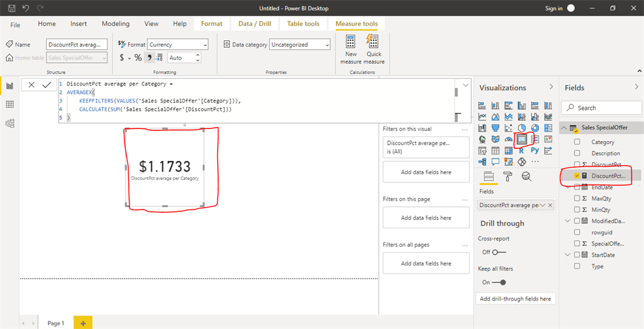The image size is (644, 329).
Task: Open the Report view in left sidebar
Action: point(10,86)
